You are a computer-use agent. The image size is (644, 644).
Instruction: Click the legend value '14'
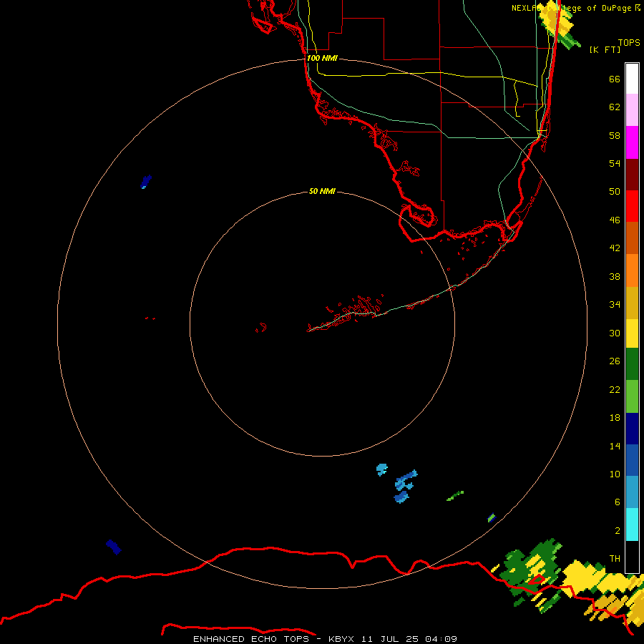click(615, 446)
